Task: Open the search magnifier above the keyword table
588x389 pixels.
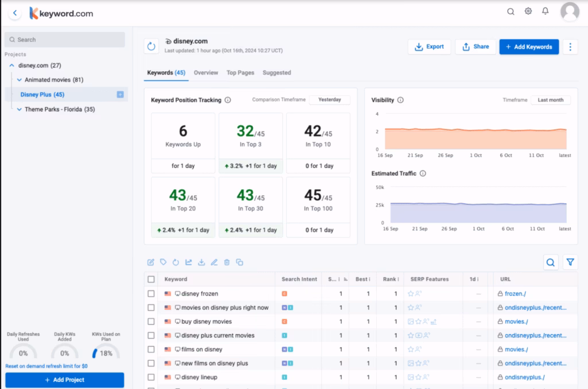Action: click(551, 262)
